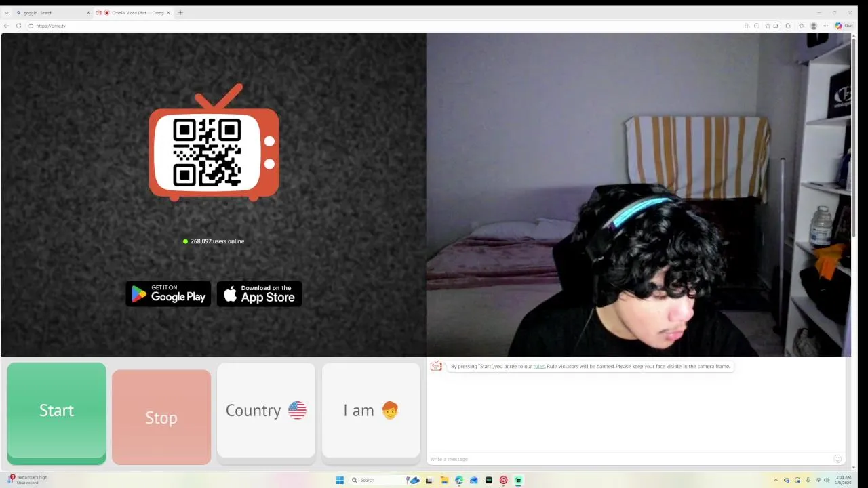Screen dimensions: 868x488
Task: Click the apps grid icon in address bar
Action: point(747,26)
